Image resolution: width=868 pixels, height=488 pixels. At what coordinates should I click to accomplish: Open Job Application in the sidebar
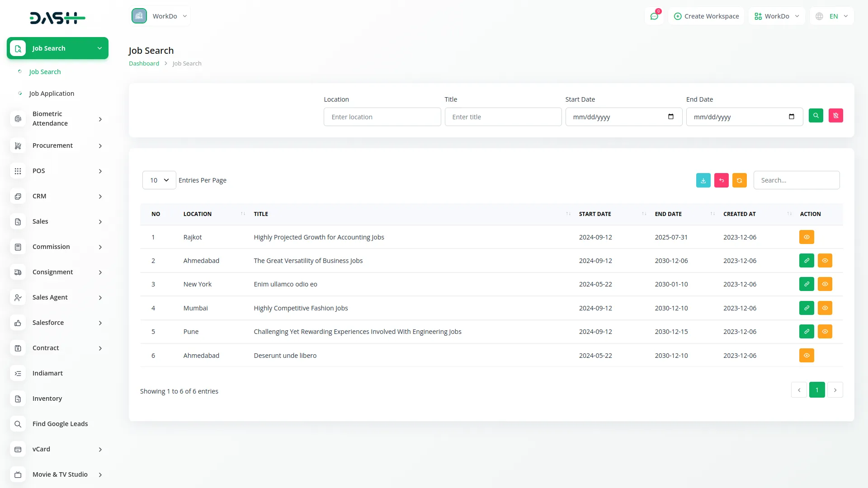[52, 94]
